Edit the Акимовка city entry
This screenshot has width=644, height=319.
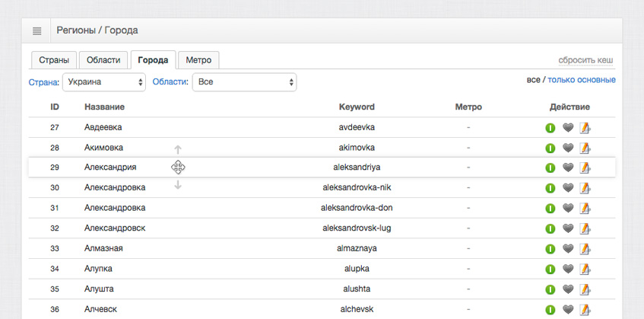coord(585,148)
